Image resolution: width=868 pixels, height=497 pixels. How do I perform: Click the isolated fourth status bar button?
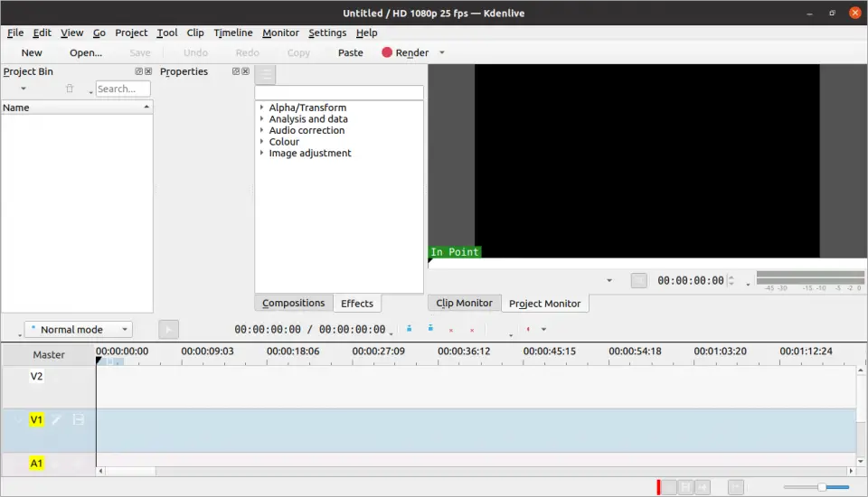pyautogui.click(x=736, y=487)
